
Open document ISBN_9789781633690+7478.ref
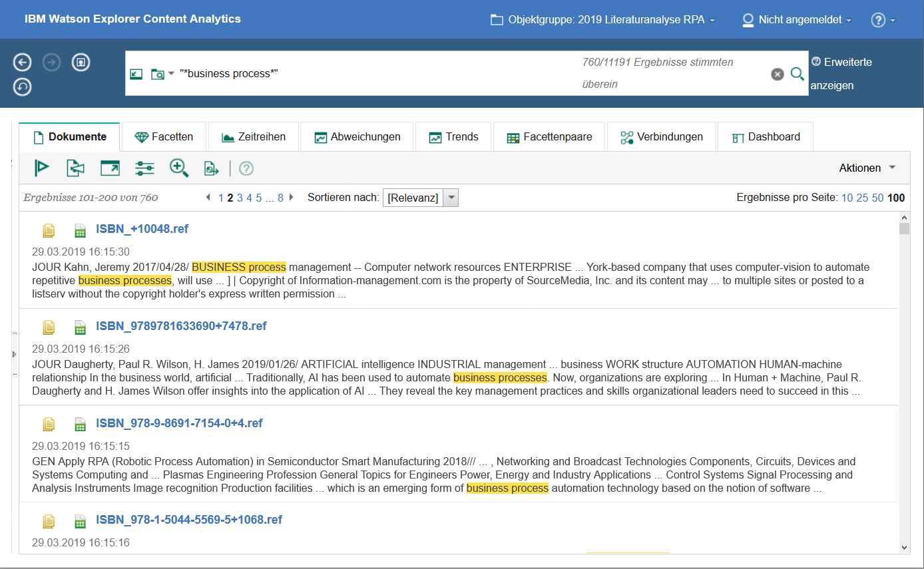[181, 326]
